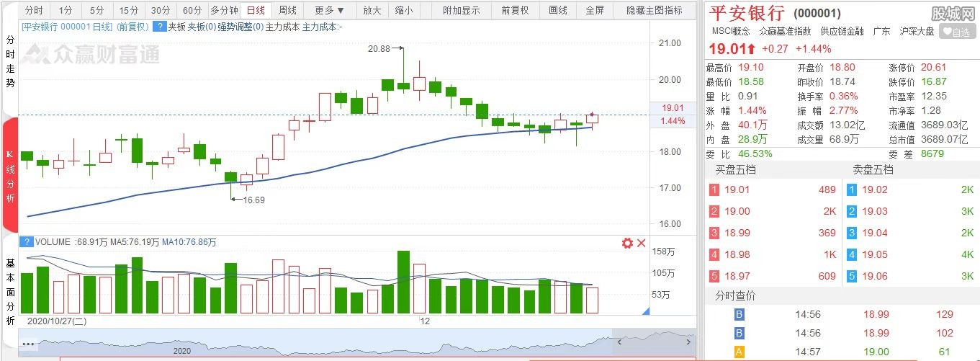Click sell level 4 badge at 19.05
The height and width of the screenshot is (361, 980).
pos(853,255)
